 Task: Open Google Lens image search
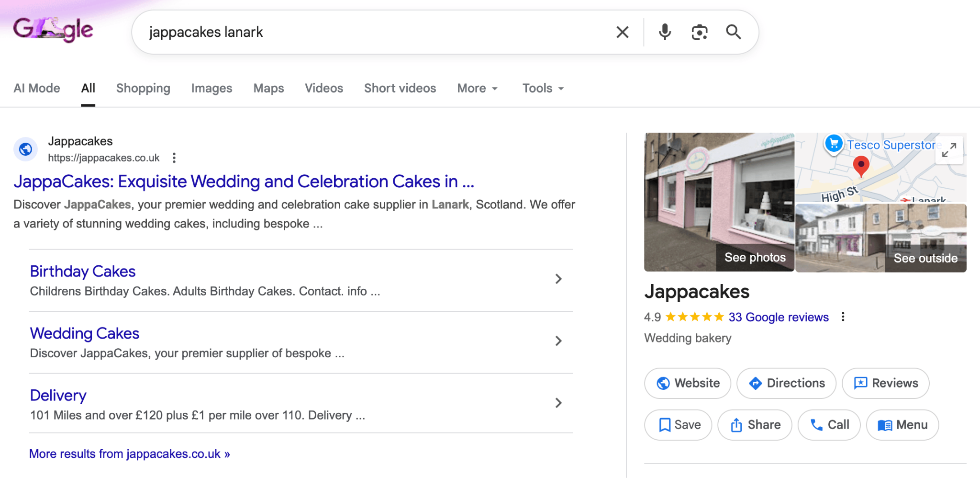700,32
